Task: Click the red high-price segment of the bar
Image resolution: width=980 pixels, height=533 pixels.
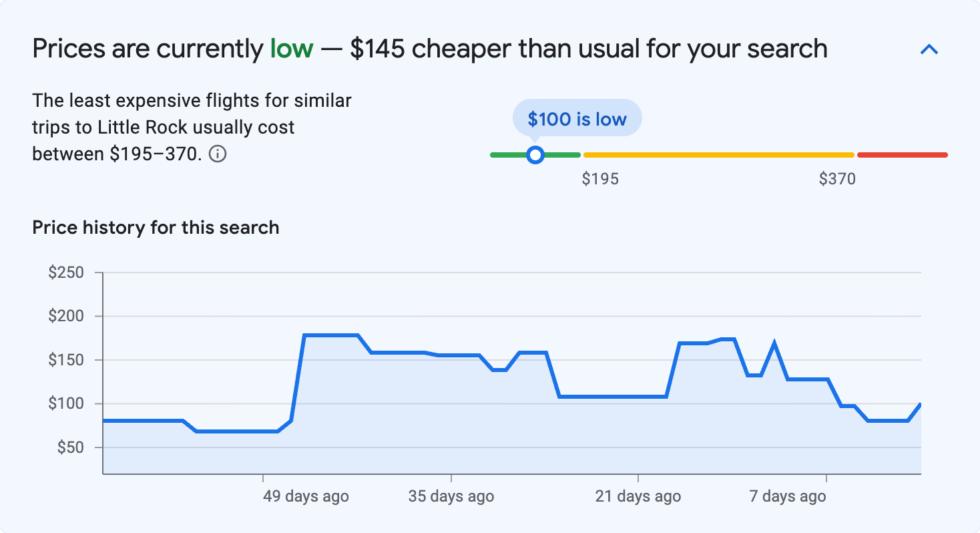Action: tap(901, 154)
